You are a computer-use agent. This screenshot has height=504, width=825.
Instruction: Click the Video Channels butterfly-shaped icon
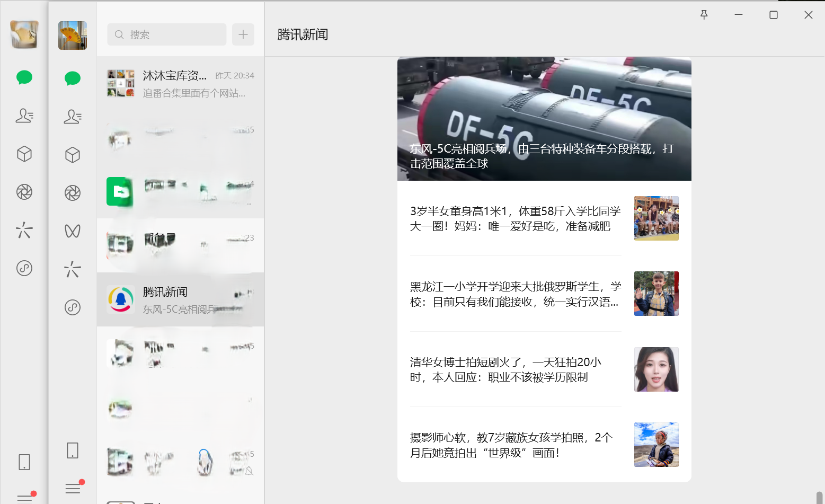[x=72, y=231]
